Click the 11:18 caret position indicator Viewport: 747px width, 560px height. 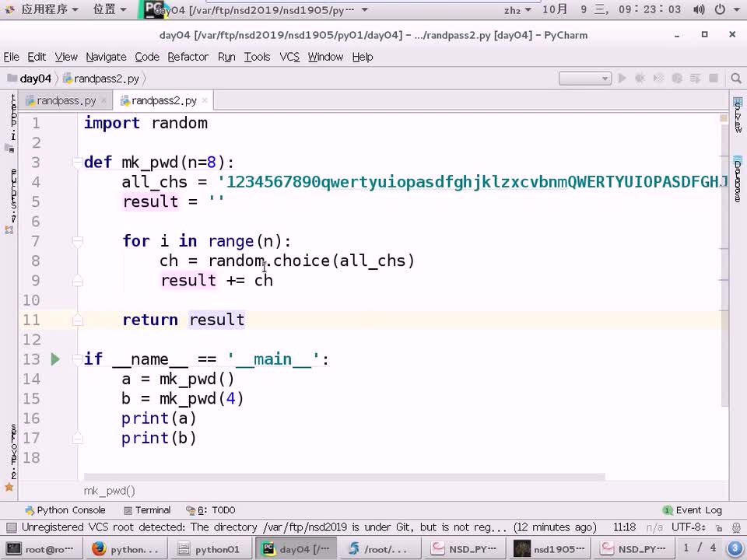625,527
